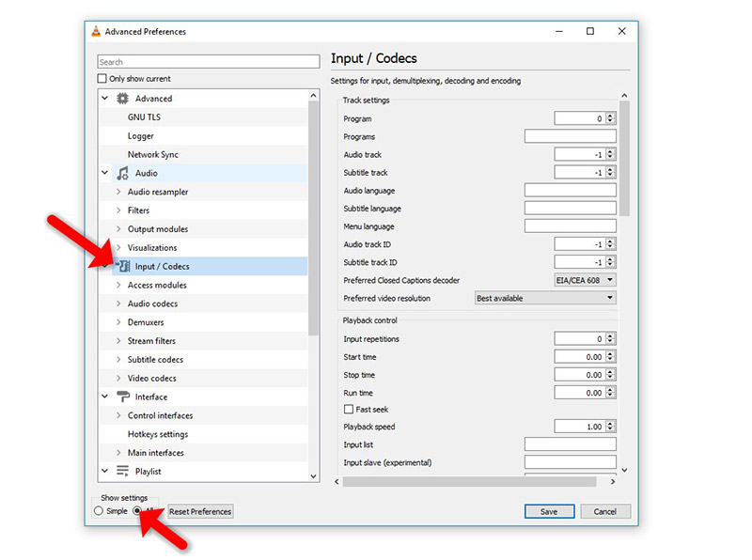Select the All settings radio button

pos(138,510)
